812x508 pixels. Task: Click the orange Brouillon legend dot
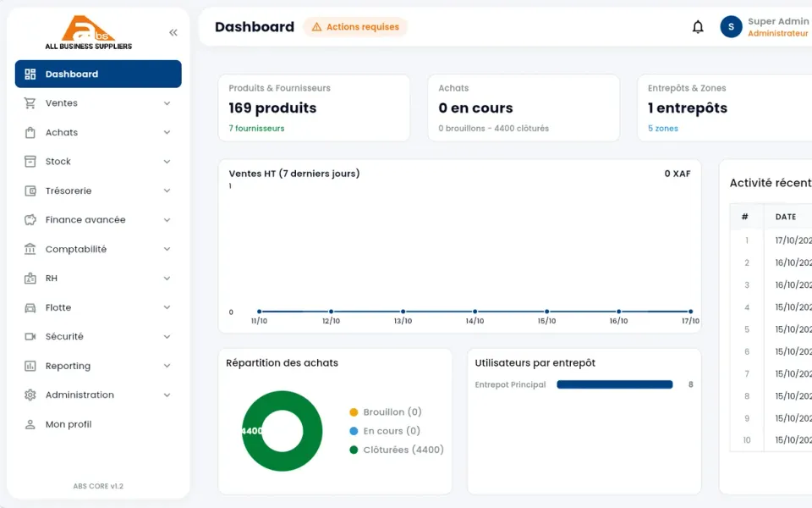(354, 412)
